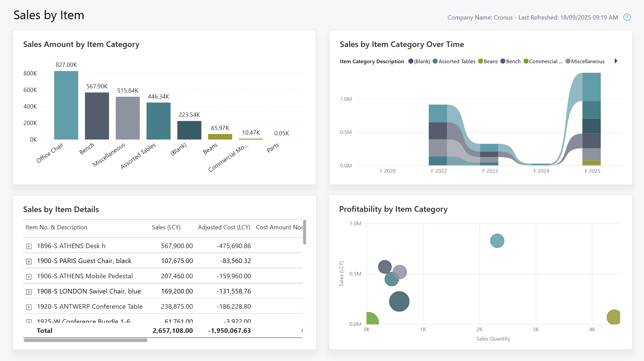Click the largest bubble in Profitability by Item Category

[x=399, y=301]
